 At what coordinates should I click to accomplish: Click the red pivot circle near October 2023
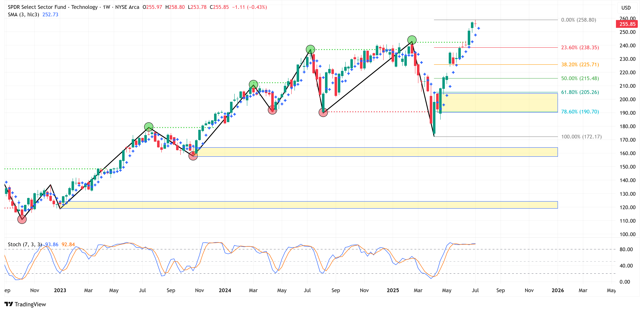193,156
